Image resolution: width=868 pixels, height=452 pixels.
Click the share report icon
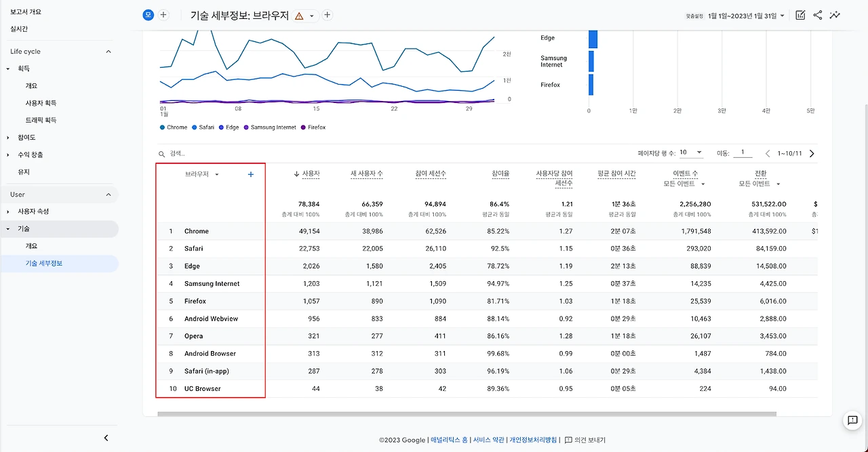[818, 15]
